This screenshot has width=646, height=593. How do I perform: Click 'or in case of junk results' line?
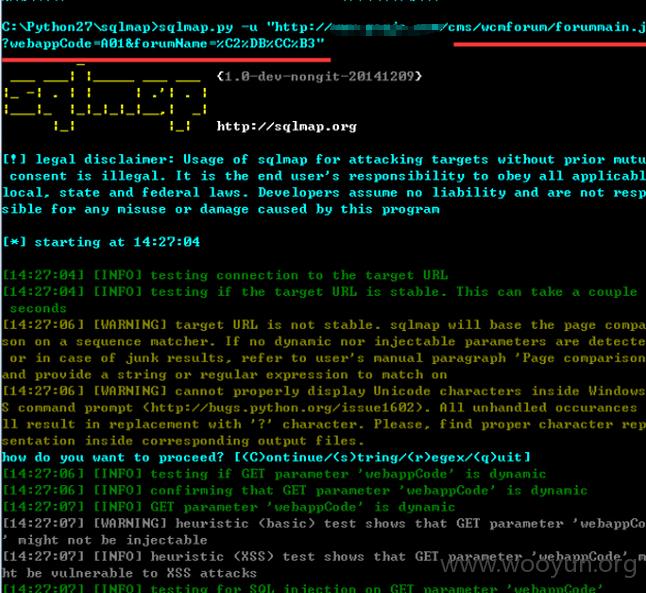328,358
